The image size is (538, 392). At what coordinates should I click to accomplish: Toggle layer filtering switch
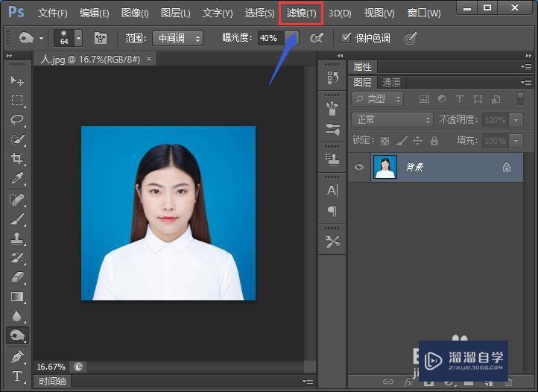521,99
